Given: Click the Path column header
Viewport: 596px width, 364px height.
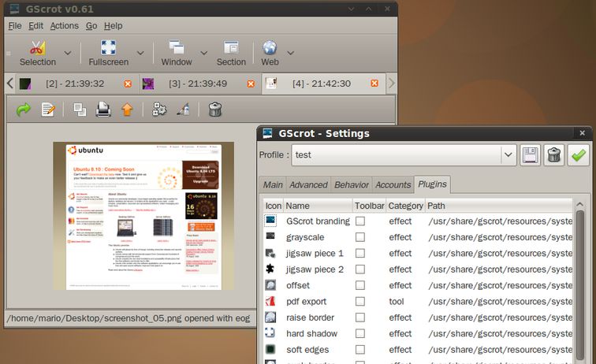Looking at the screenshot, I should point(436,206).
